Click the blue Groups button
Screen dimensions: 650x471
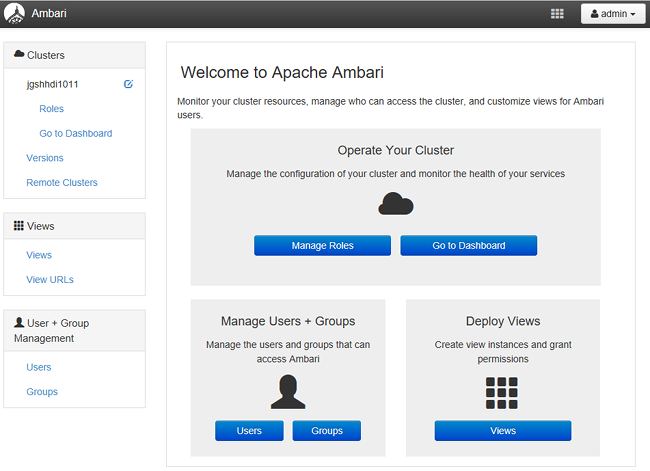326,431
